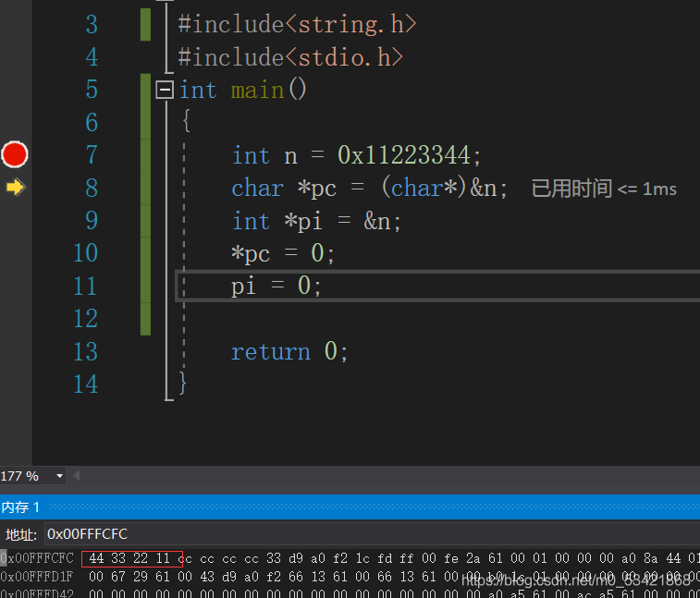Click the memory address 0x00FFFD1F row label
The width and height of the screenshot is (700, 598).
[37, 577]
